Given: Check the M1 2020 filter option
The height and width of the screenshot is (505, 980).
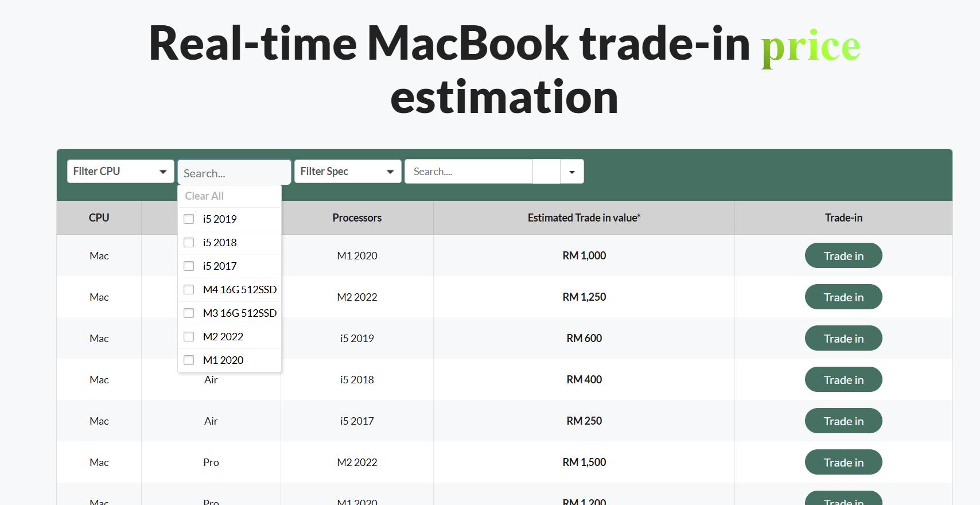Looking at the screenshot, I should click(189, 360).
